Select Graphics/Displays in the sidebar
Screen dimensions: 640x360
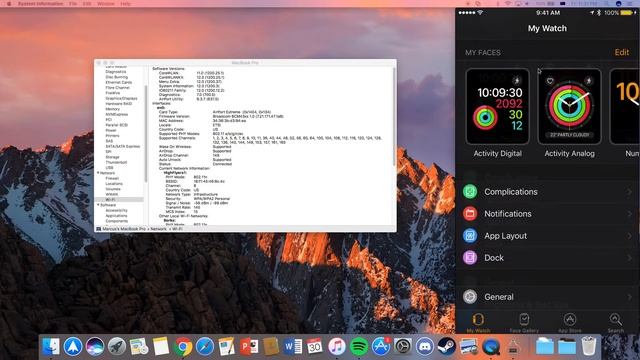(x=121, y=98)
